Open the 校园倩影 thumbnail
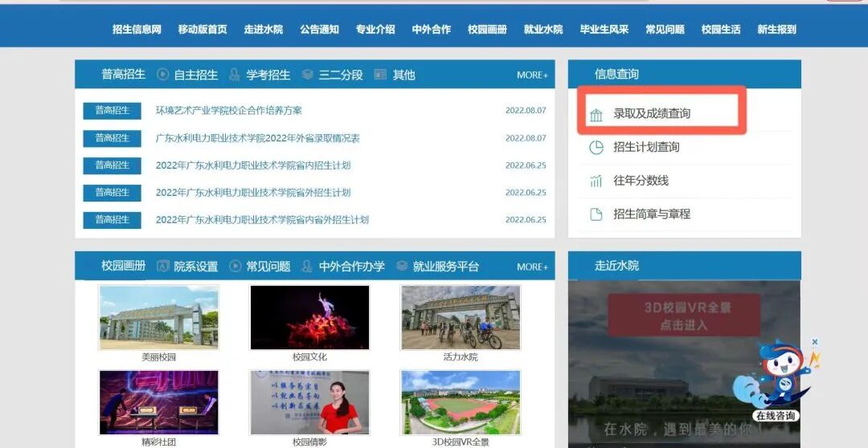 pyautogui.click(x=309, y=403)
